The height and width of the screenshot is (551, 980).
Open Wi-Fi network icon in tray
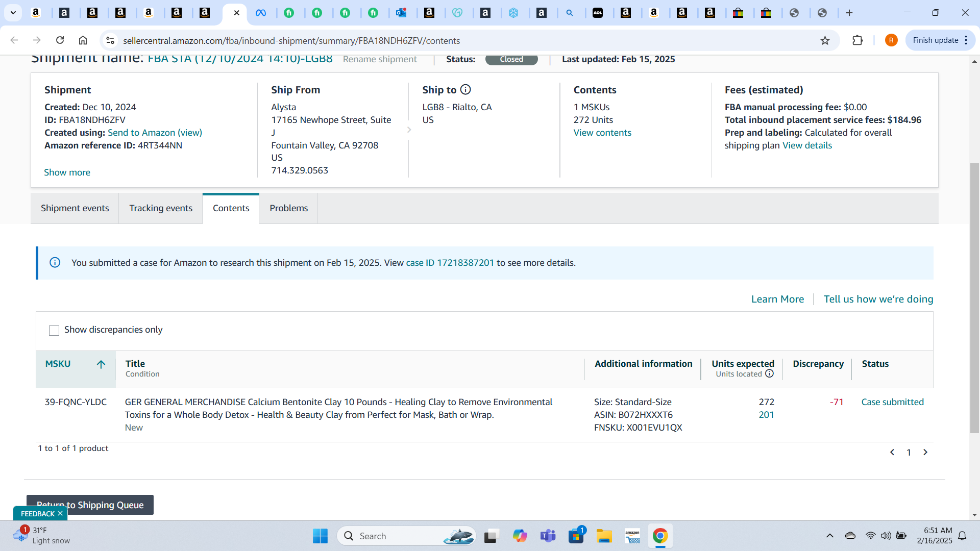(870, 536)
